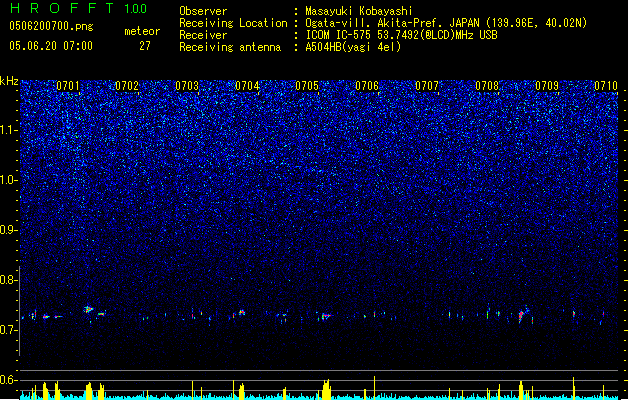Click the 0703 time marker
Image resolution: width=629 pixels, height=400 pixels.
[x=187, y=86]
